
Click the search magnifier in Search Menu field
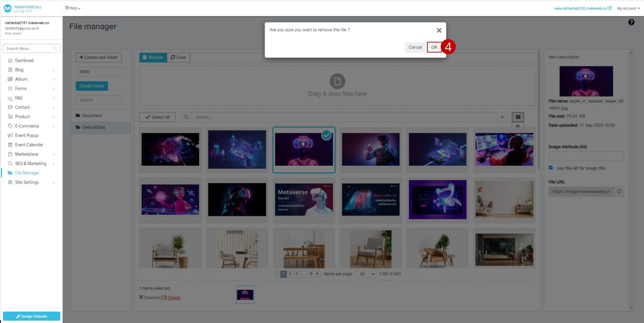55,48
